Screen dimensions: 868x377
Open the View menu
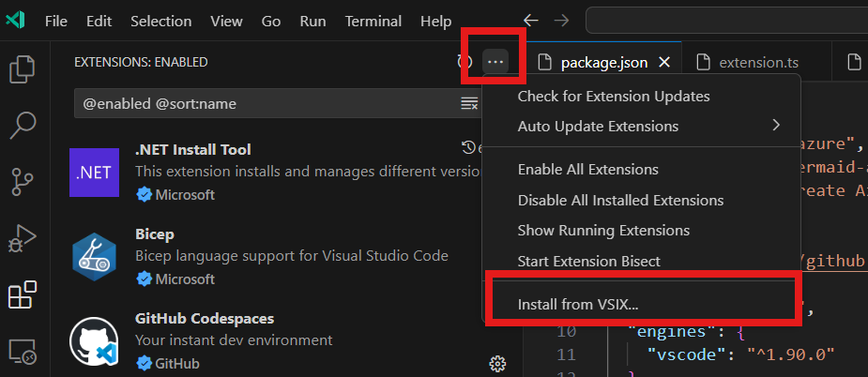pos(226,22)
